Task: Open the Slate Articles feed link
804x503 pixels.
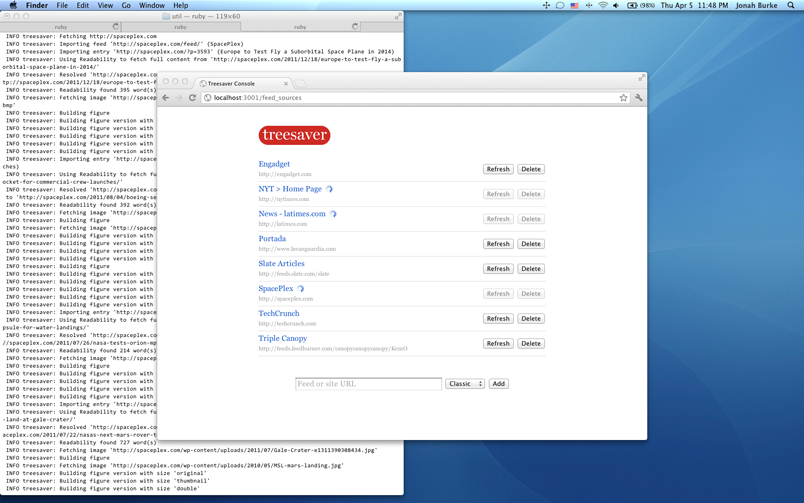Action: point(281,264)
